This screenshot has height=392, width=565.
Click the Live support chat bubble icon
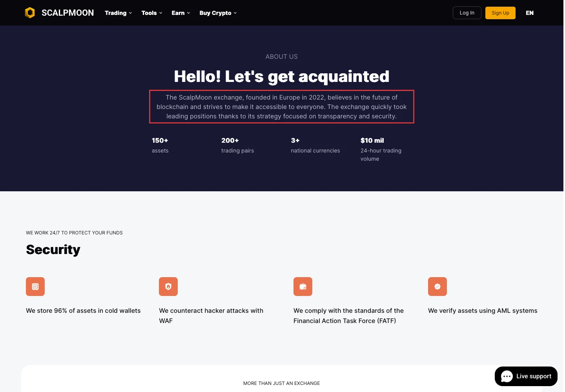click(507, 376)
